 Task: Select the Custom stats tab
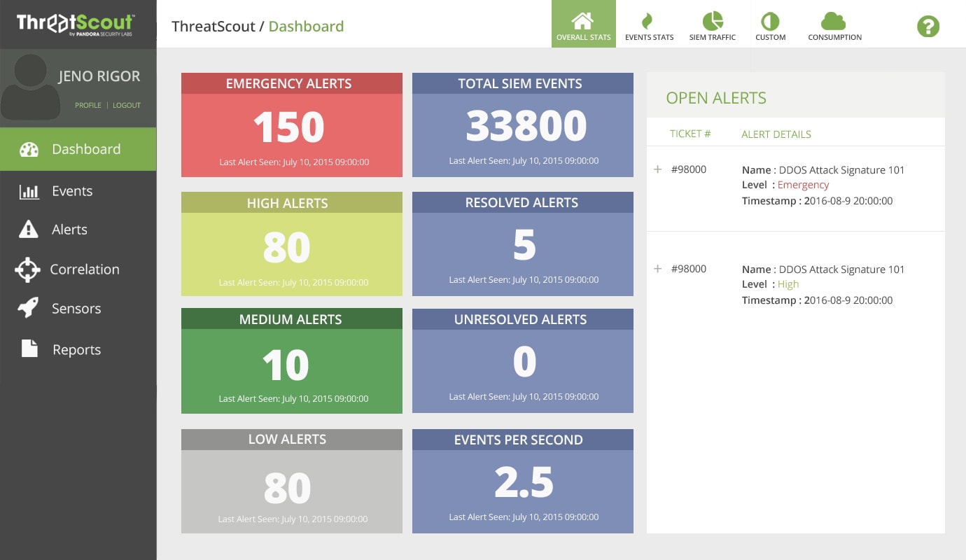pyautogui.click(x=770, y=24)
